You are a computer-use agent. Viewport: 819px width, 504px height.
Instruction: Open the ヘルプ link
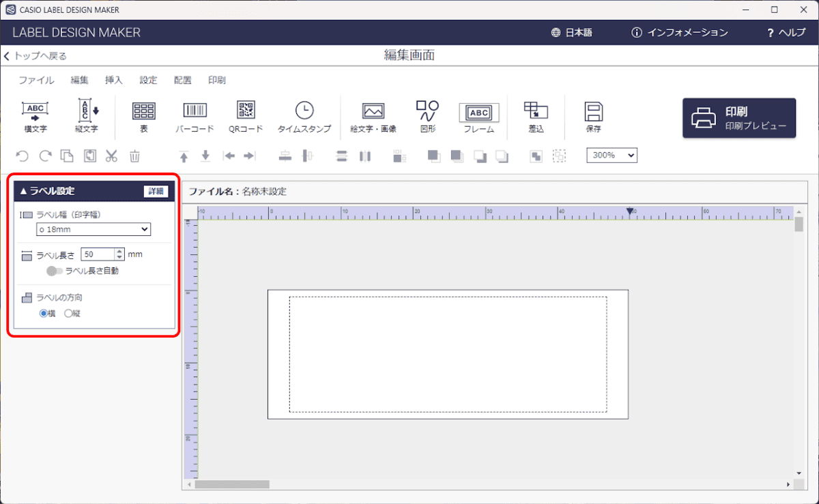click(786, 33)
